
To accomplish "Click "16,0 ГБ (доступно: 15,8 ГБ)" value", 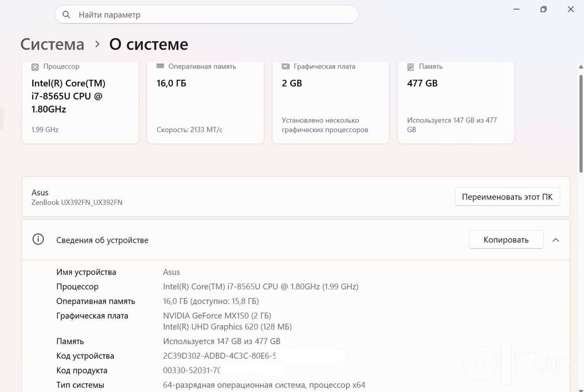I will (x=211, y=301).
